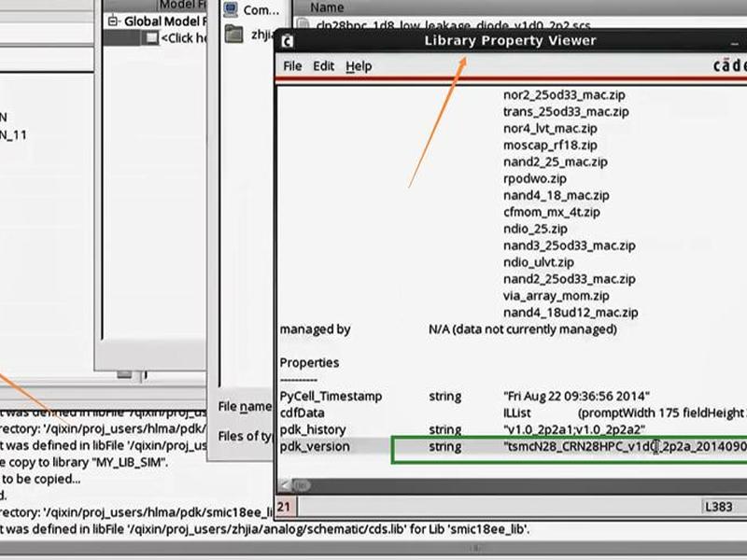
Task: Select cfmom_mx_4t.zip entry
Action: tap(552, 212)
